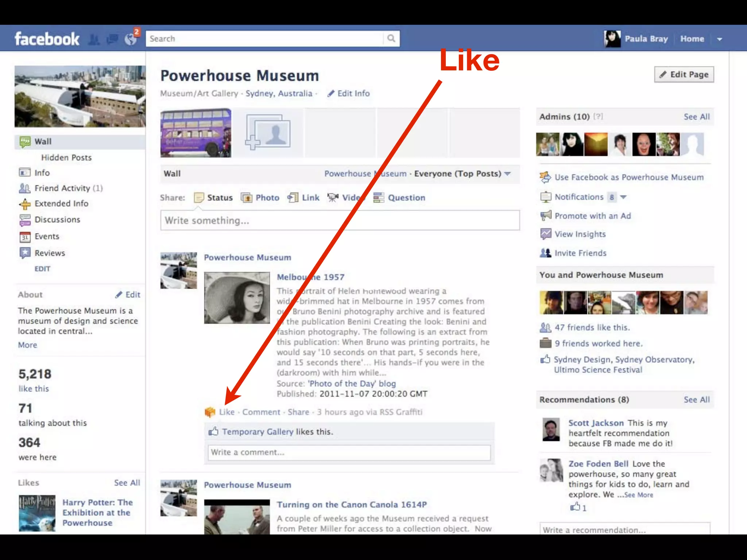747x560 pixels.
Task: Open the Discussions sidebar item
Action: (x=57, y=219)
